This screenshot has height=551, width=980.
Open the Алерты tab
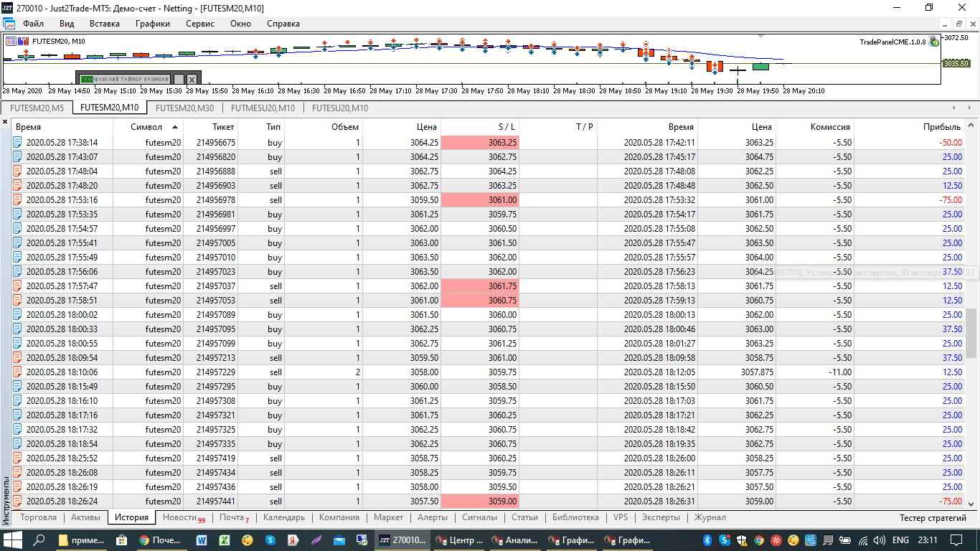point(433,517)
